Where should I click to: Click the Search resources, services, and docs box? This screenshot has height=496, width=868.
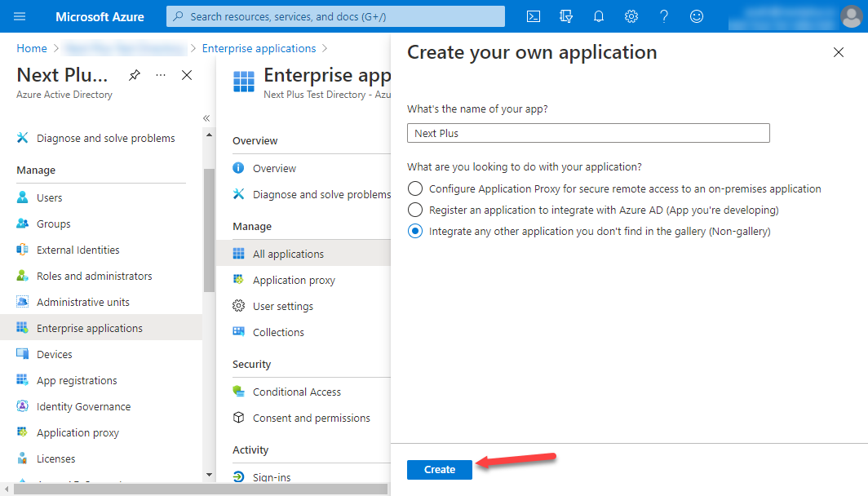(335, 16)
